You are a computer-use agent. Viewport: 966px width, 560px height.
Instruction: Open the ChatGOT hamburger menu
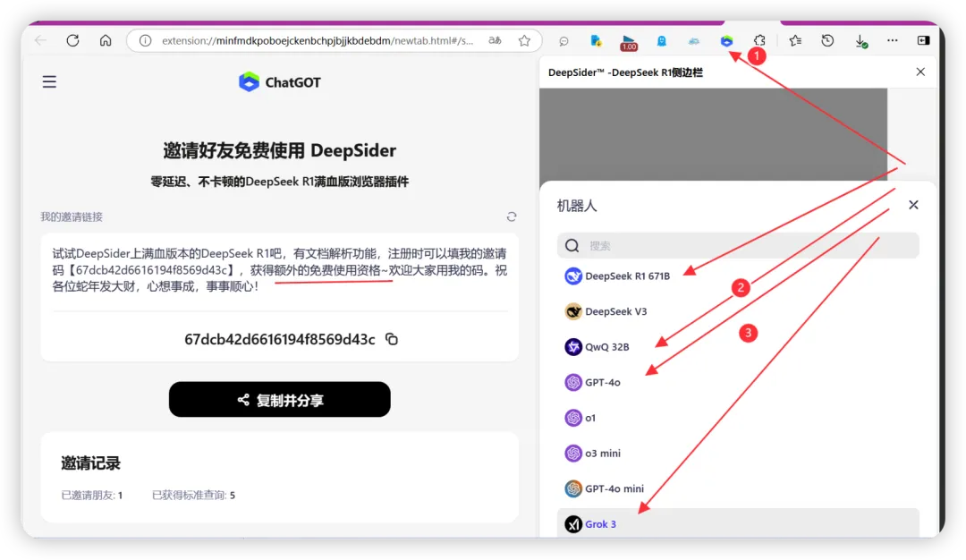tap(49, 81)
